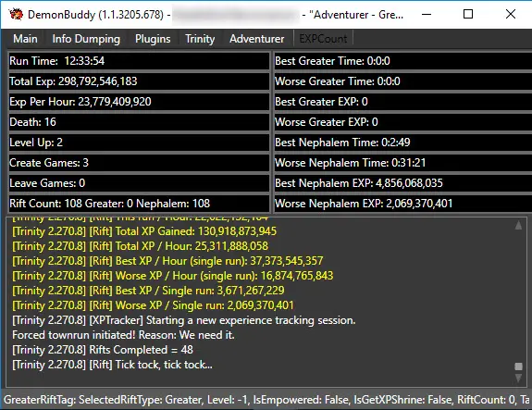532x410 pixels.
Task: Click the 'Rift Count: 108' field
Action: tap(139, 204)
